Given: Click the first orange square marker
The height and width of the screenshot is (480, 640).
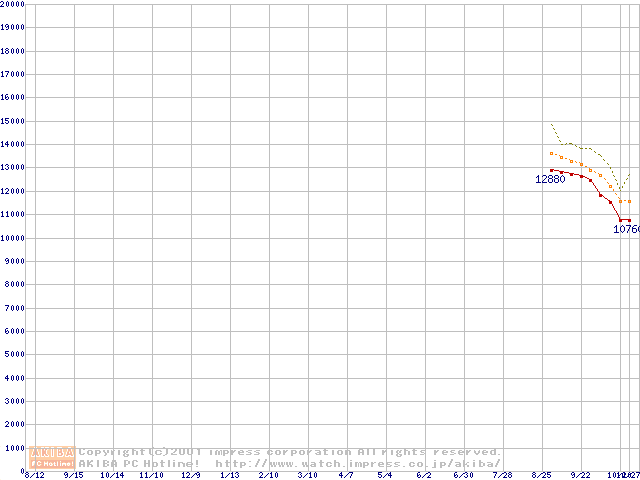Looking at the screenshot, I should 552,153.
